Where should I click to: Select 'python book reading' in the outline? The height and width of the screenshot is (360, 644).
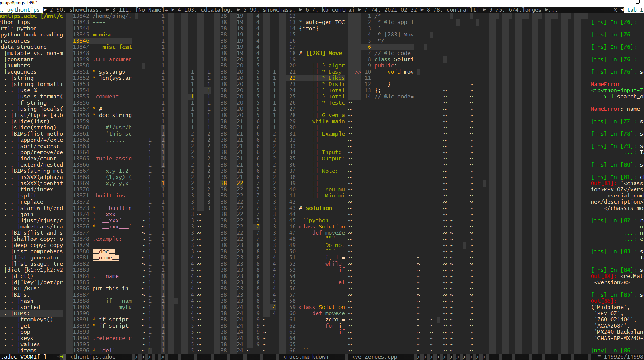[x=32, y=35]
